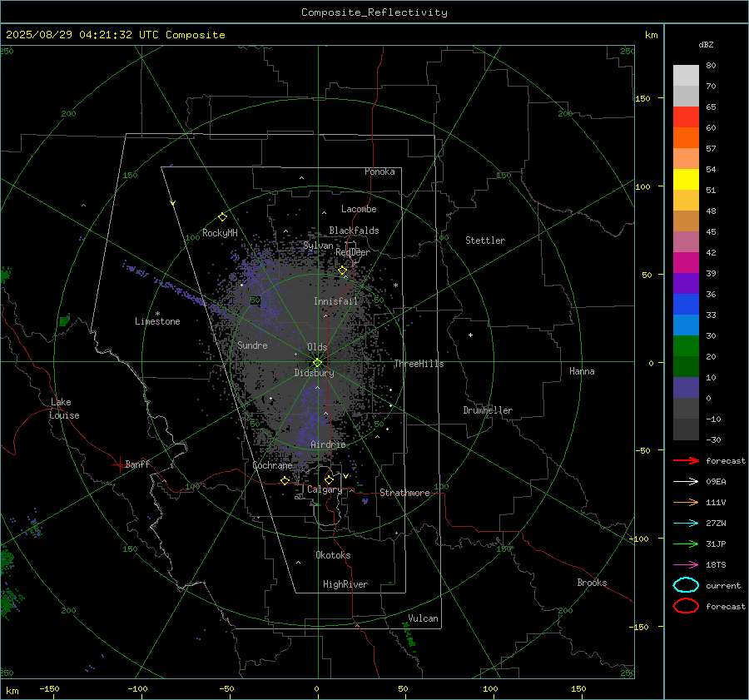
Task: Click the yellow diamond marker near RedDeer
Action: point(343,271)
